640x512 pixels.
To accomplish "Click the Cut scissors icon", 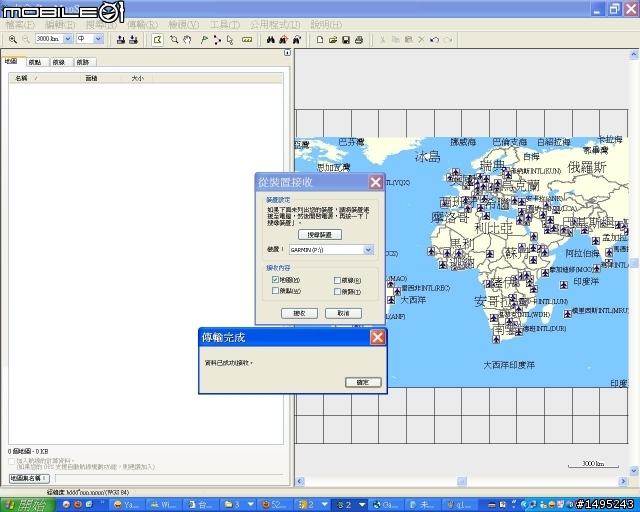I will (382, 40).
